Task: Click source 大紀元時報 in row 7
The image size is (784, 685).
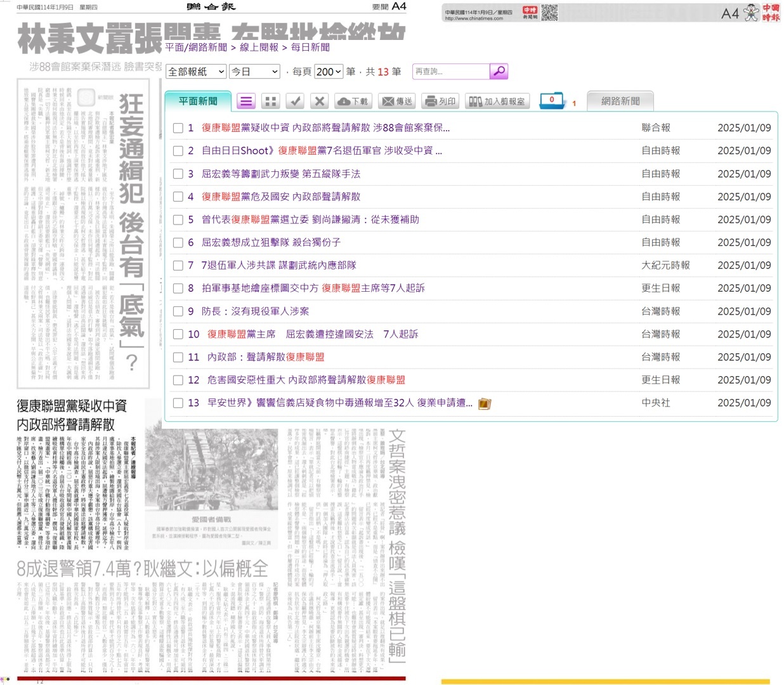Action: coord(665,265)
